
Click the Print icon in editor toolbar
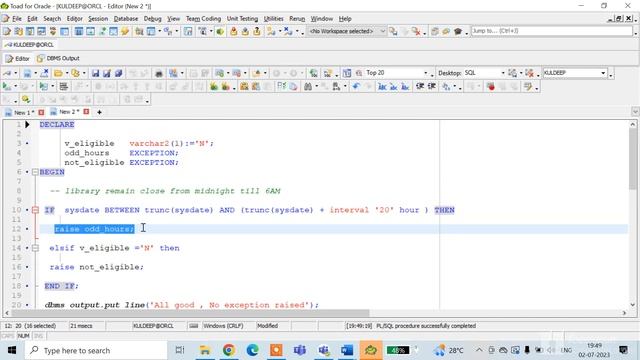pos(159,73)
